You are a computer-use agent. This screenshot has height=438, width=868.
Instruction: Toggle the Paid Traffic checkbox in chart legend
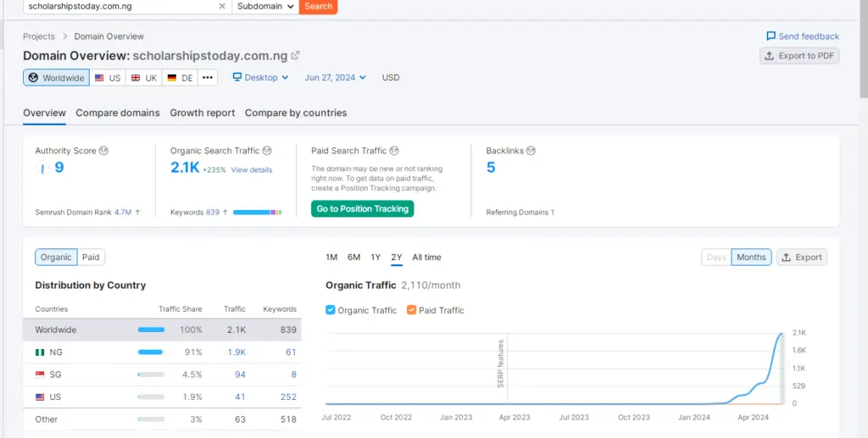coord(411,310)
